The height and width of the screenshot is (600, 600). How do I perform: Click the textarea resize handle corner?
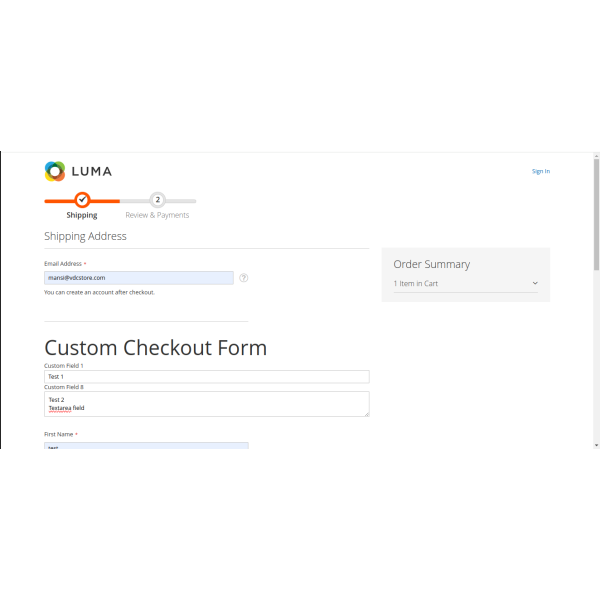[x=366, y=413]
